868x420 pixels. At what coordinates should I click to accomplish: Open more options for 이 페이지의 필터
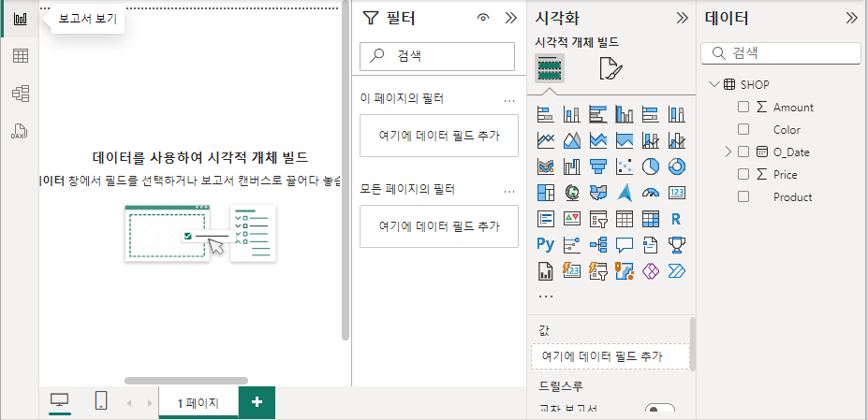(509, 101)
